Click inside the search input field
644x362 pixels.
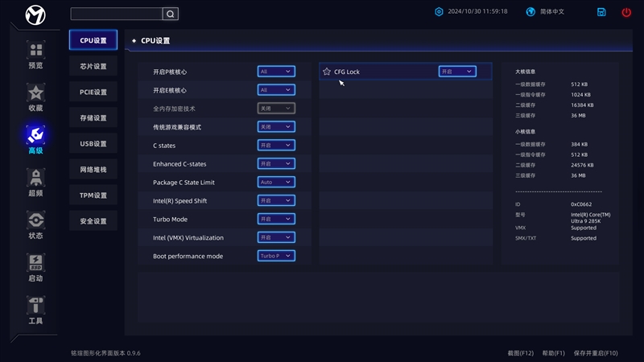117,14
